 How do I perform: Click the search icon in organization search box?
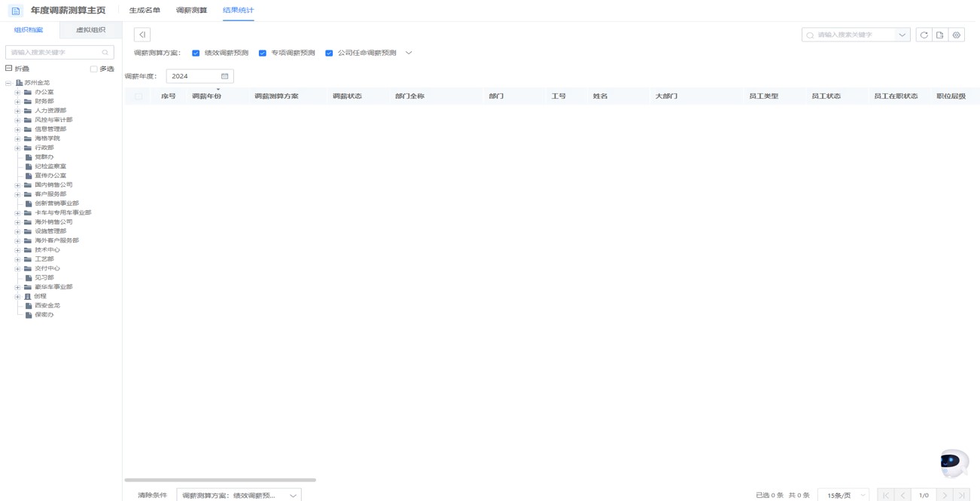(105, 53)
